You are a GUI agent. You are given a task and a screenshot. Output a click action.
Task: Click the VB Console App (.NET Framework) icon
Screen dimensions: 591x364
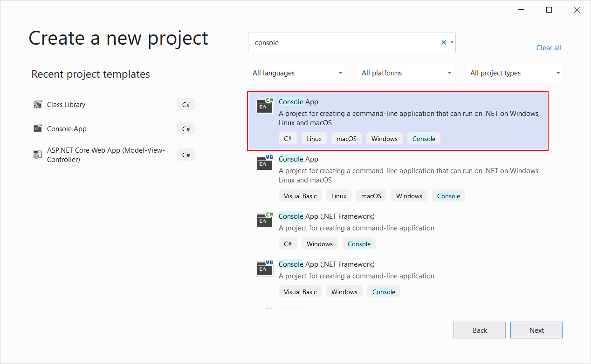(264, 268)
